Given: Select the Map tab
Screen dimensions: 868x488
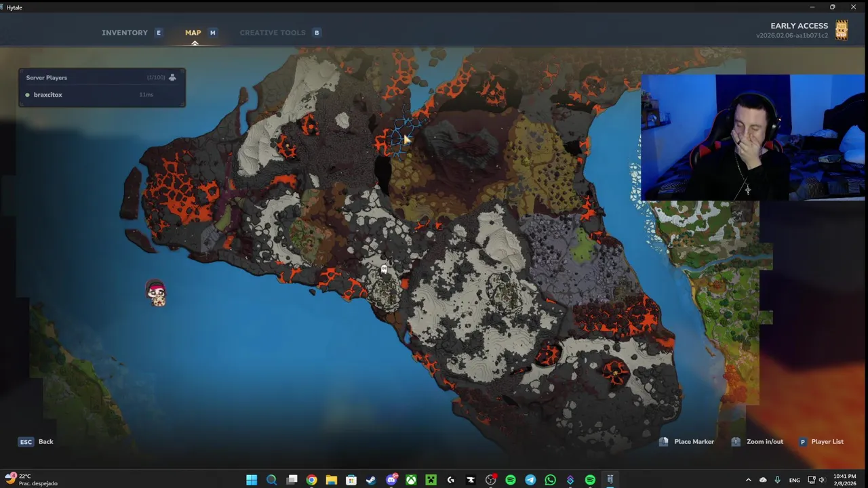Looking at the screenshot, I should pyautogui.click(x=193, y=33).
